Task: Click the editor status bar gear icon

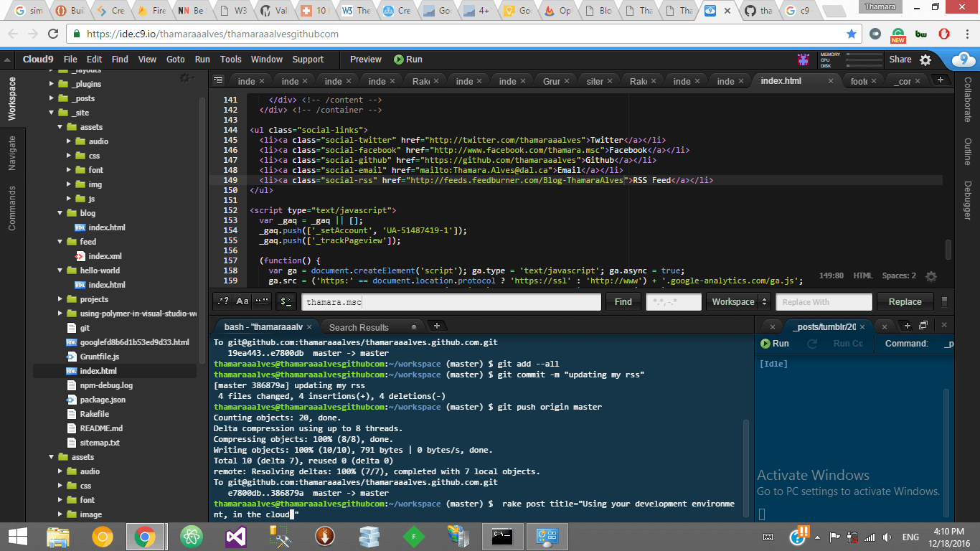Action: pyautogui.click(x=931, y=276)
